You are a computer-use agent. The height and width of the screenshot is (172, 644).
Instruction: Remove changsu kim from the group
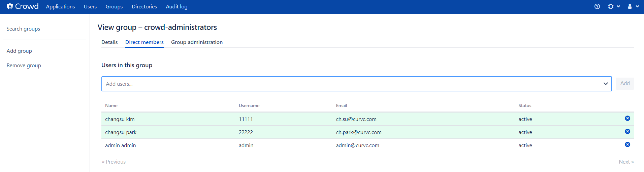click(x=627, y=118)
